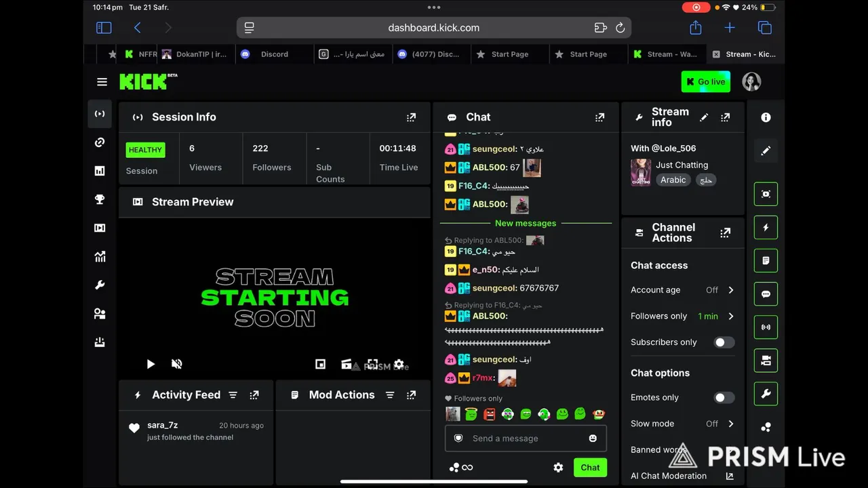Toggle fullscreen on the stream preview
Image resolution: width=868 pixels, height=488 pixels.
372,364
